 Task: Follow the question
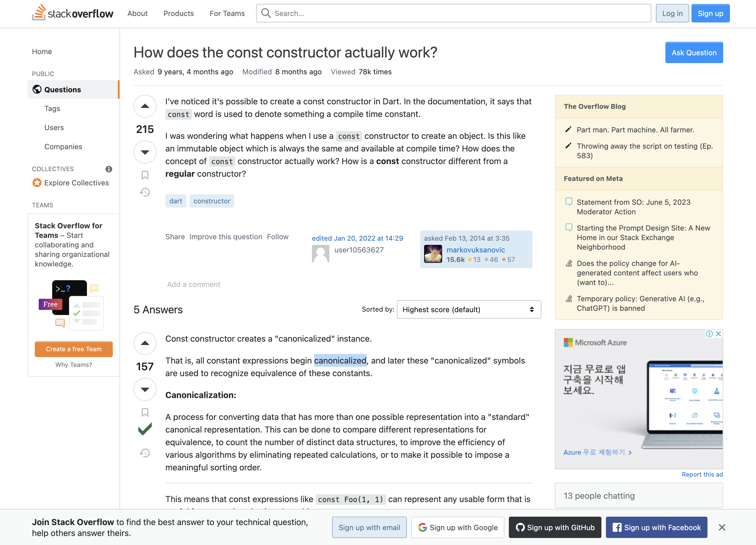coord(278,237)
